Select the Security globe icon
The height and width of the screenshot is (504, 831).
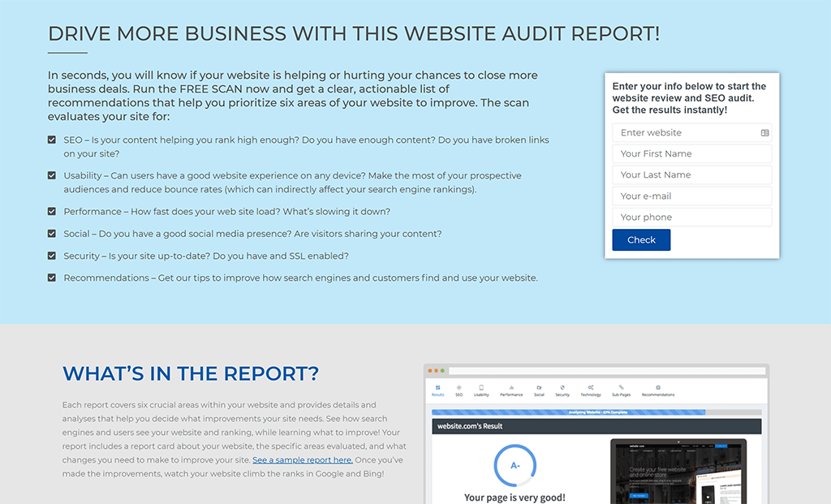tap(562, 388)
